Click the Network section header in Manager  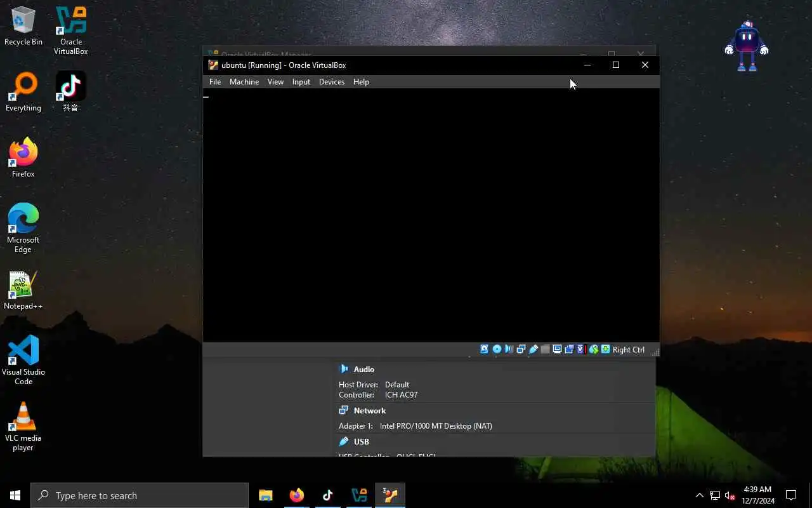[x=370, y=411]
